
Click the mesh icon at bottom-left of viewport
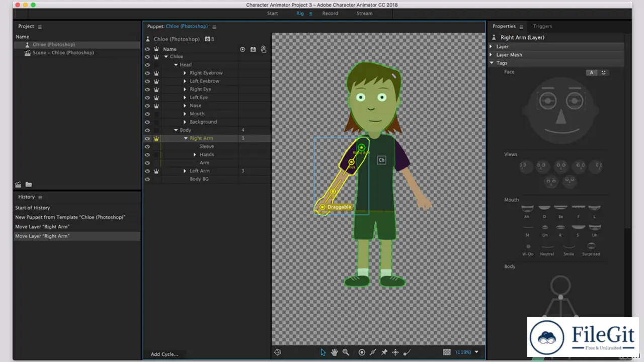[278, 352]
